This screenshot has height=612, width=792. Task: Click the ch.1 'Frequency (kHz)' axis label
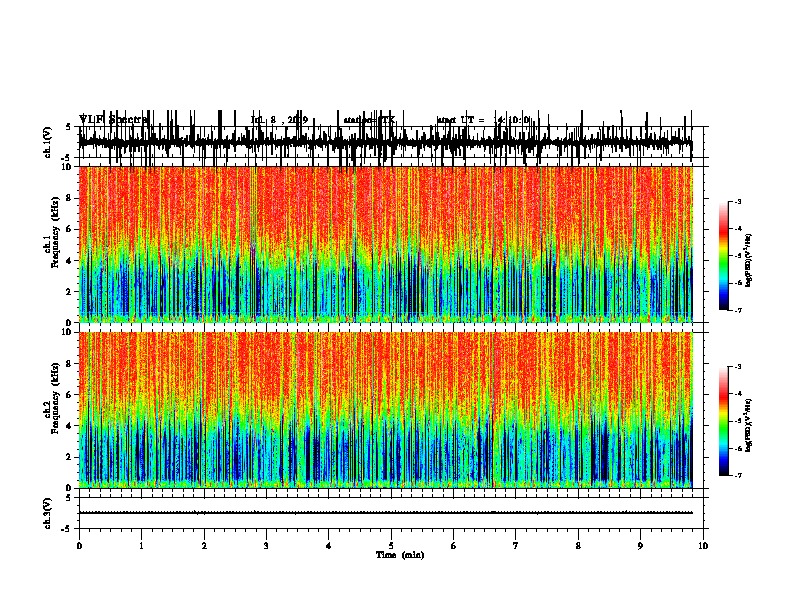[x=56, y=232]
